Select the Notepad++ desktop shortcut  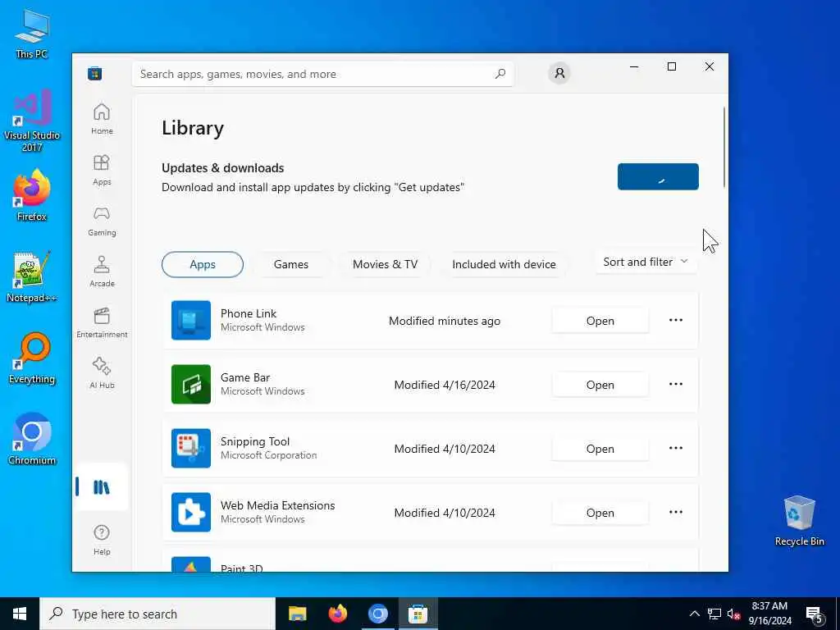[32, 277]
